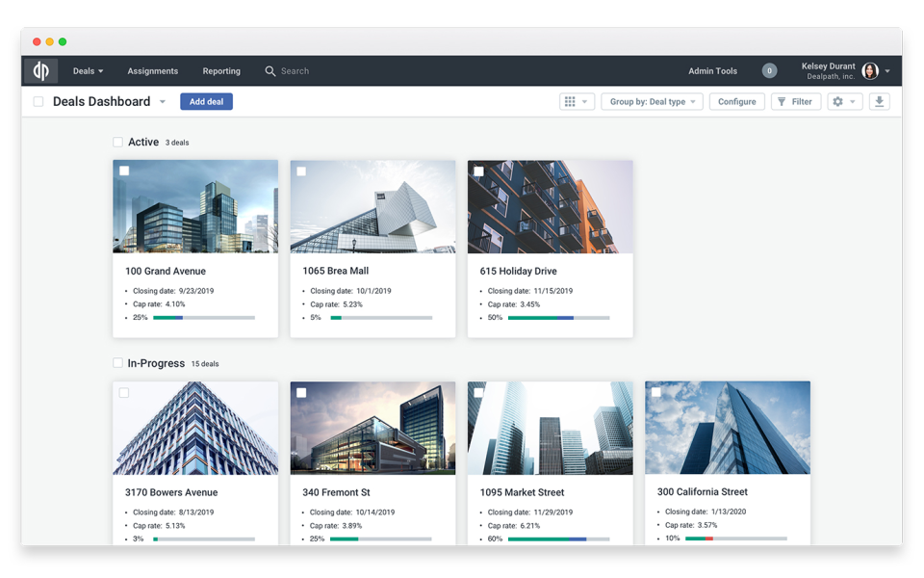The image size is (924, 578).
Task: Check the 100 Grand Avenue deal card checkbox
Action: [124, 171]
